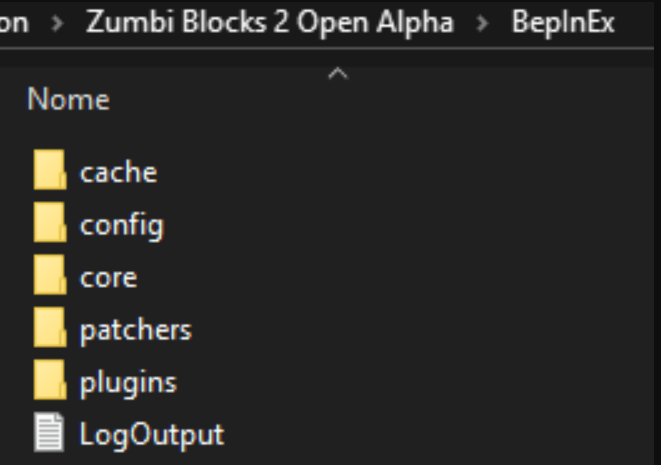Select the patchers folder name
The image size is (661, 465).
click(135, 329)
